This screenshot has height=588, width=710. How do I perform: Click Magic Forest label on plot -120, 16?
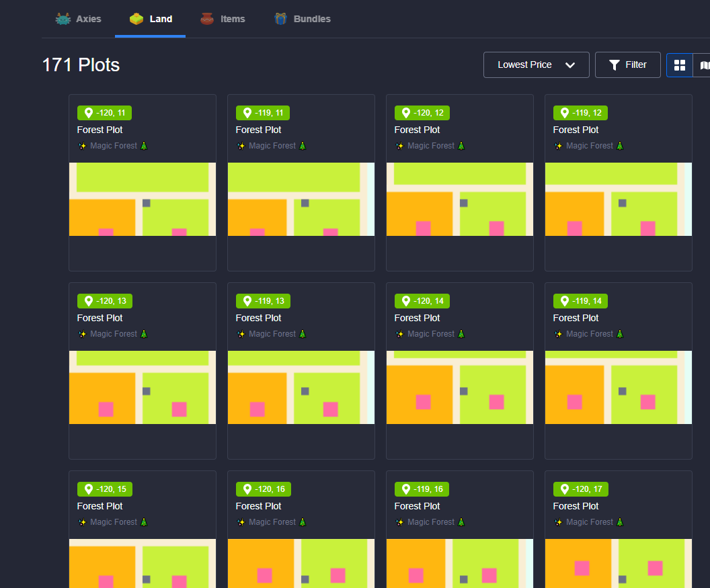(x=272, y=522)
